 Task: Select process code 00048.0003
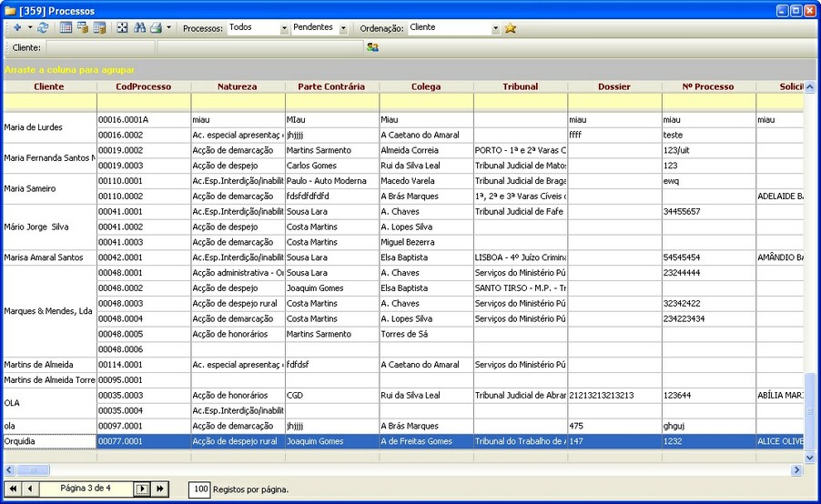tap(144, 304)
